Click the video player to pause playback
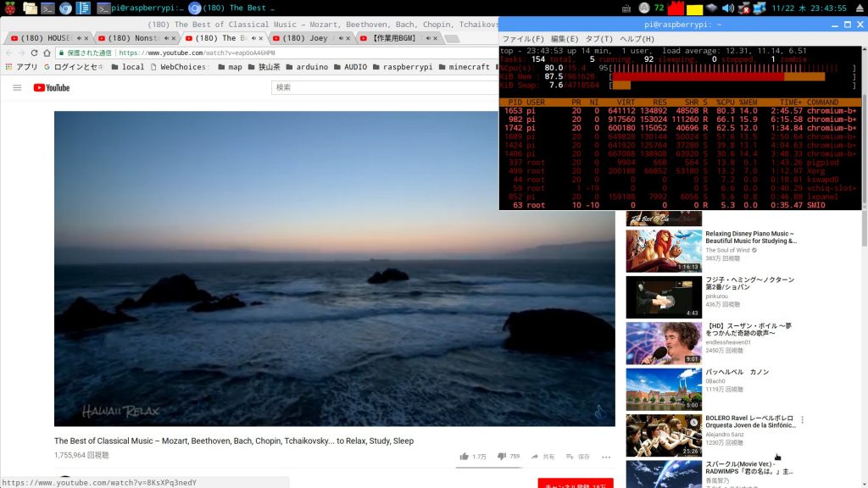868x488 pixels. tap(334, 269)
